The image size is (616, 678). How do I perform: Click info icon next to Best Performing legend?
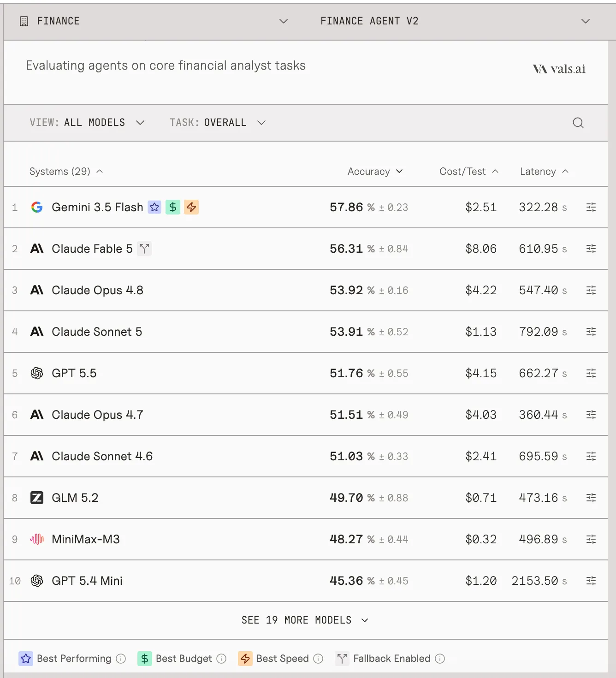[121, 659]
